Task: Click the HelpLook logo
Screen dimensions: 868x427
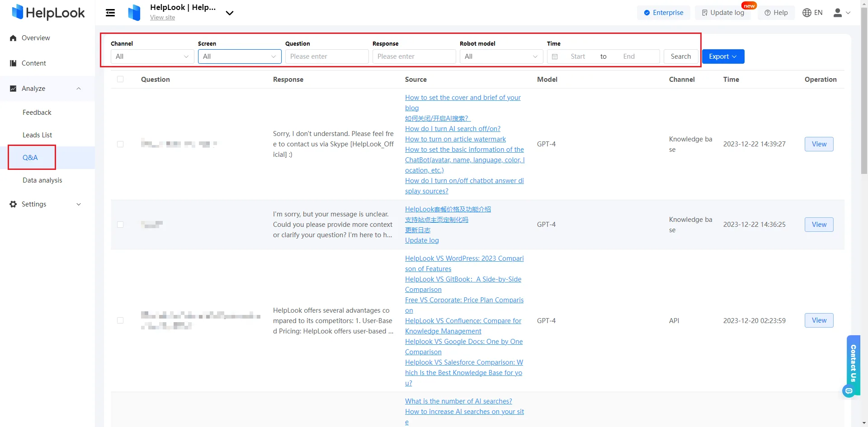Action: [48, 13]
